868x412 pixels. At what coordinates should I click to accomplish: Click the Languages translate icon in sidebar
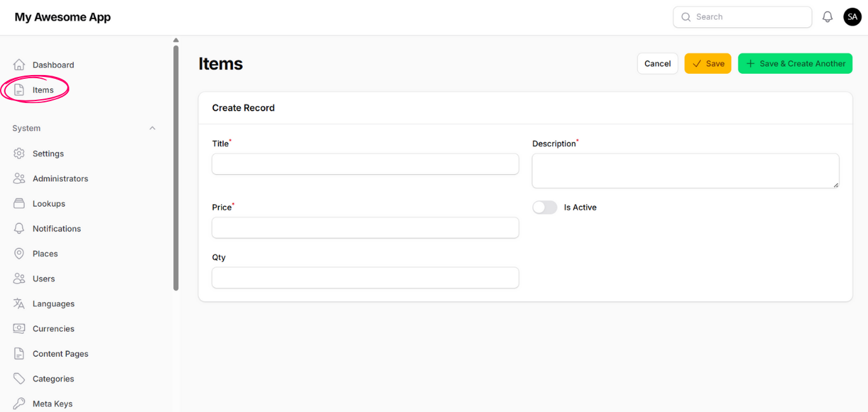coord(19,304)
